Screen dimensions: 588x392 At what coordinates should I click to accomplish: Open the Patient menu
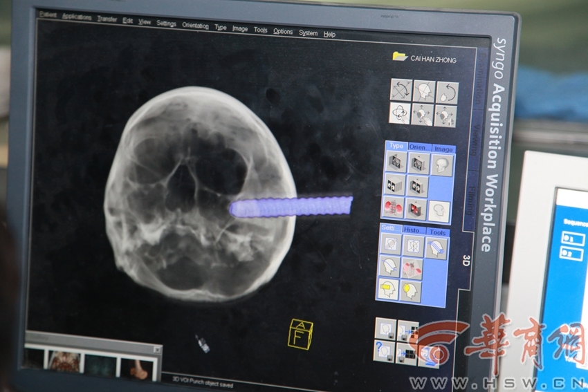[48, 15]
